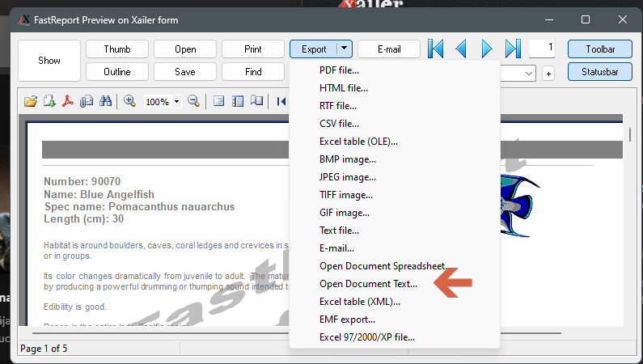Click the page settings bookmark icon
This screenshot has width=643, height=364.
pos(256,101)
